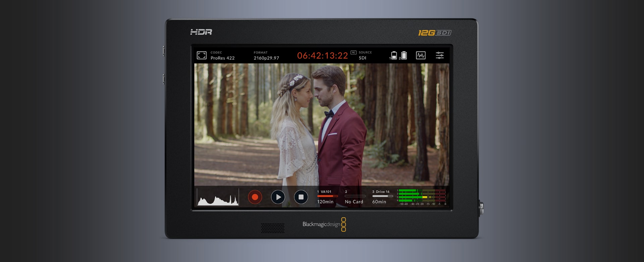
Task: Change the SDI source input
Action: click(365, 56)
